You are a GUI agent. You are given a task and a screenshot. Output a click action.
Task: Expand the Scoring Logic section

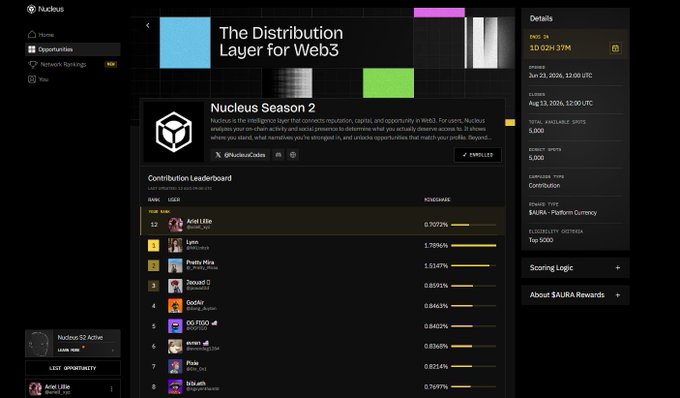point(575,268)
